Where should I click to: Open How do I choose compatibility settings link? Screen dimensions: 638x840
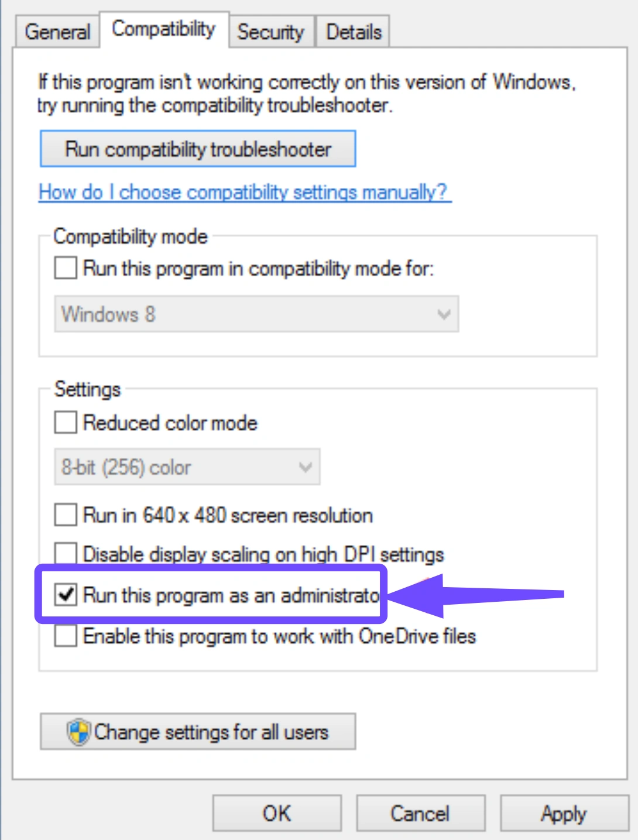click(245, 192)
